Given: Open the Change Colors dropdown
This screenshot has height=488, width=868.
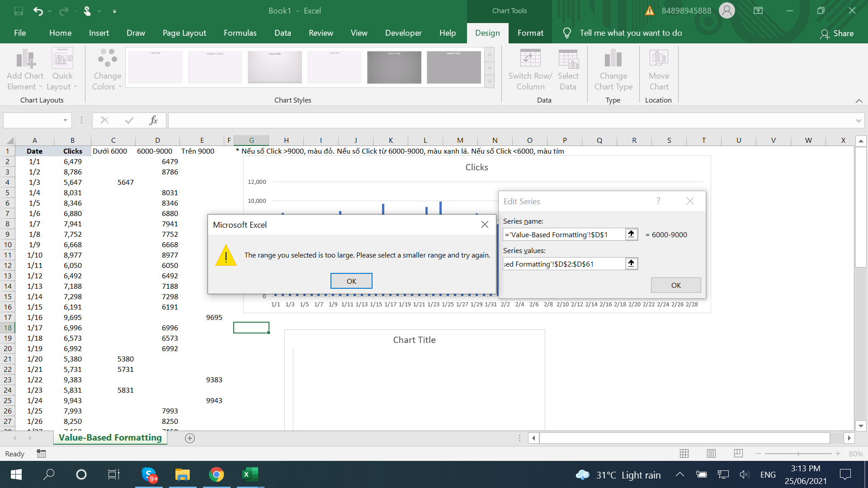Looking at the screenshot, I should click(107, 70).
